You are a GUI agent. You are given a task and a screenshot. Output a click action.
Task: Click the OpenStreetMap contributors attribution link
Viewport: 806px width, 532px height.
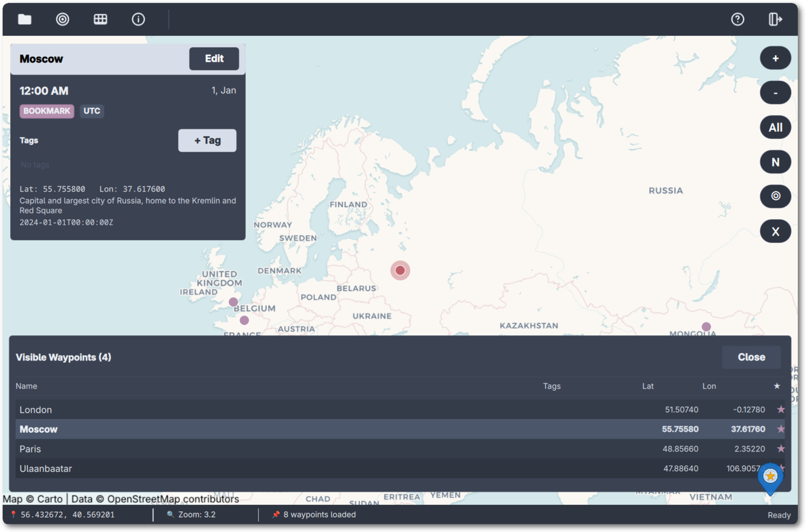[x=173, y=499]
